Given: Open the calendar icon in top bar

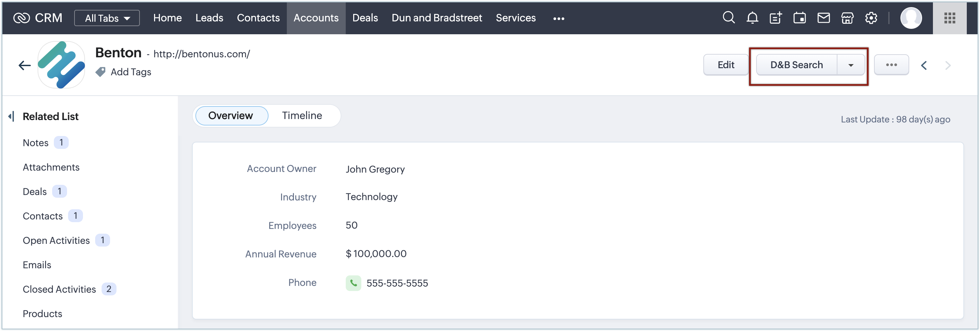Looking at the screenshot, I should coord(799,18).
